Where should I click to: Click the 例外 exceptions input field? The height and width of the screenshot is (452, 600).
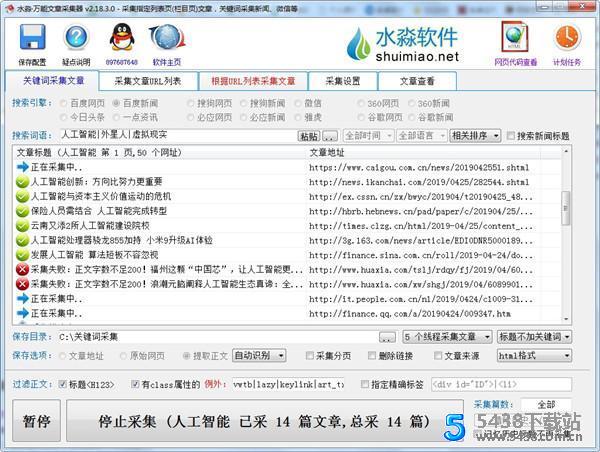pos(289,384)
